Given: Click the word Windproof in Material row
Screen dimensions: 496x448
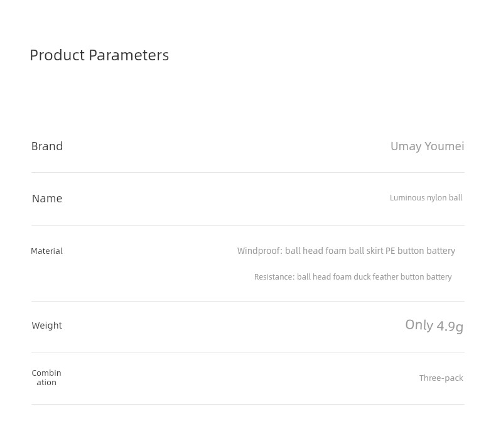Looking at the screenshot, I should click(x=259, y=251).
